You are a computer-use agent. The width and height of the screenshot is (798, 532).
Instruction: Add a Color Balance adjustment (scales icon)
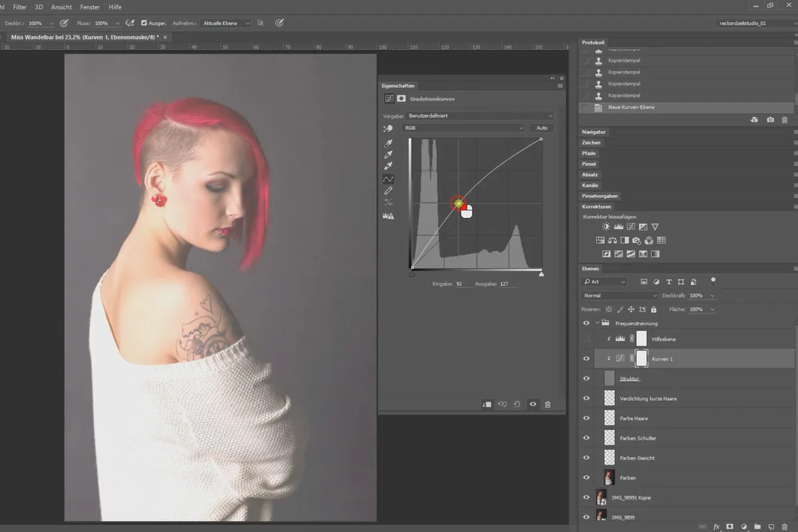coord(612,240)
